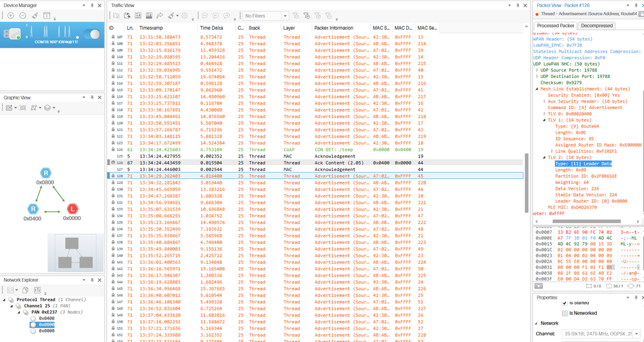Click the Network Explorer sliders settings icon
644x342 pixels.
tap(37, 290)
